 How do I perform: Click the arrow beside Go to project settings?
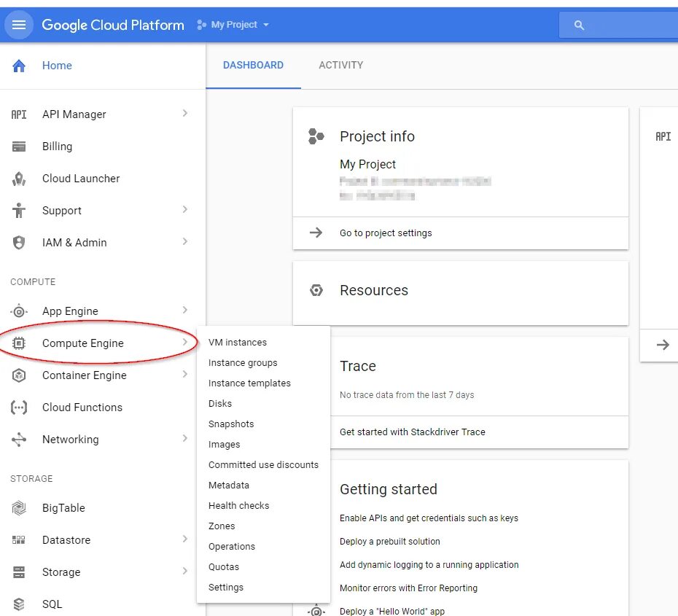316,233
